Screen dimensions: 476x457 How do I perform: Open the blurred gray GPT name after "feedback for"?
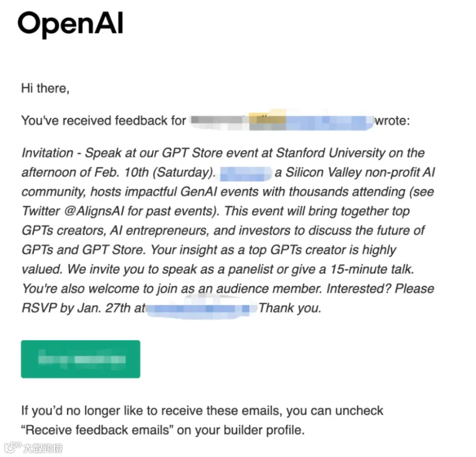tap(220, 120)
